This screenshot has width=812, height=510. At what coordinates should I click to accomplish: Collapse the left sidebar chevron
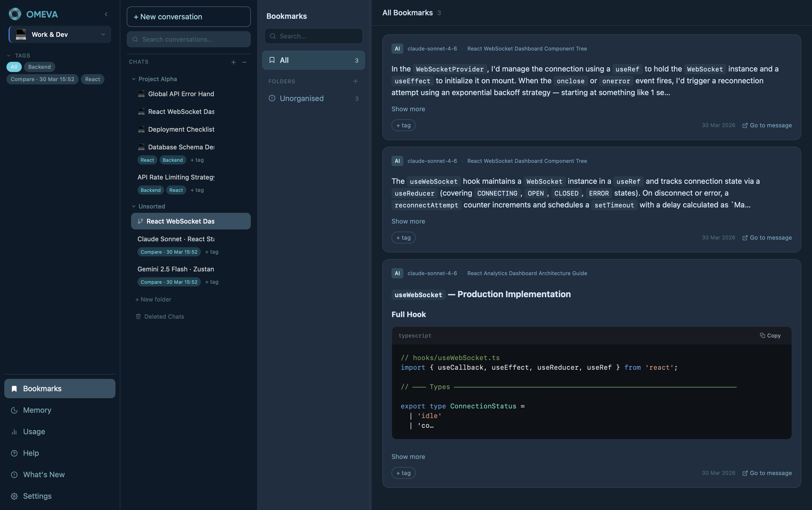tap(106, 14)
